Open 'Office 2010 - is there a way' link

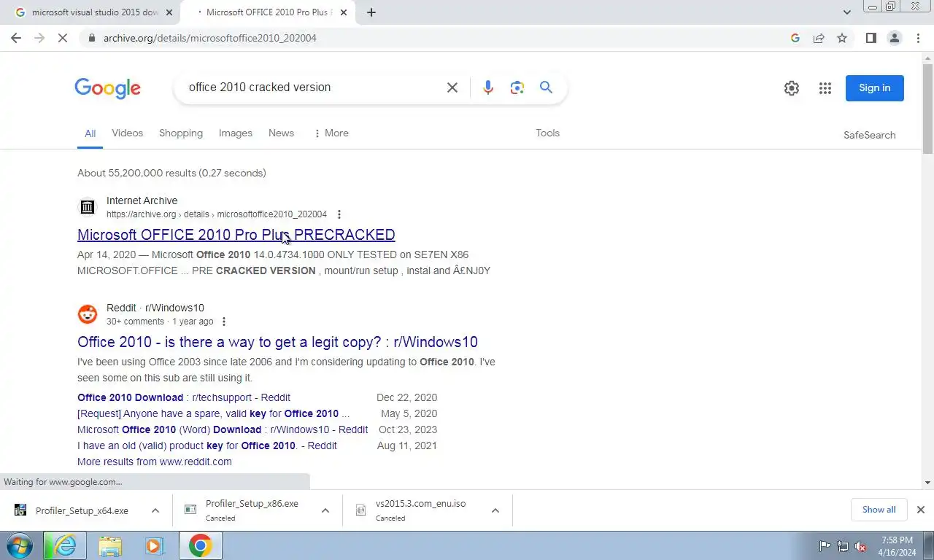click(x=277, y=342)
